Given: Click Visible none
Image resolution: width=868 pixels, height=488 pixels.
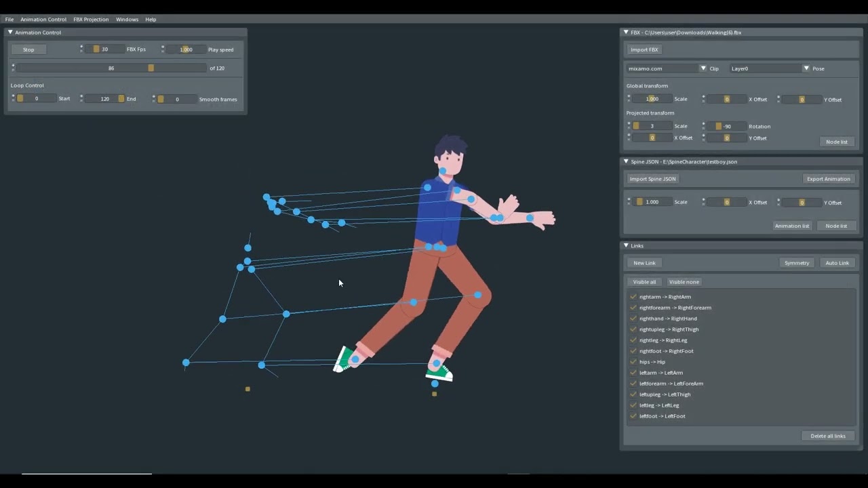Looking at the screenshot, I should [x=684, y=282].
